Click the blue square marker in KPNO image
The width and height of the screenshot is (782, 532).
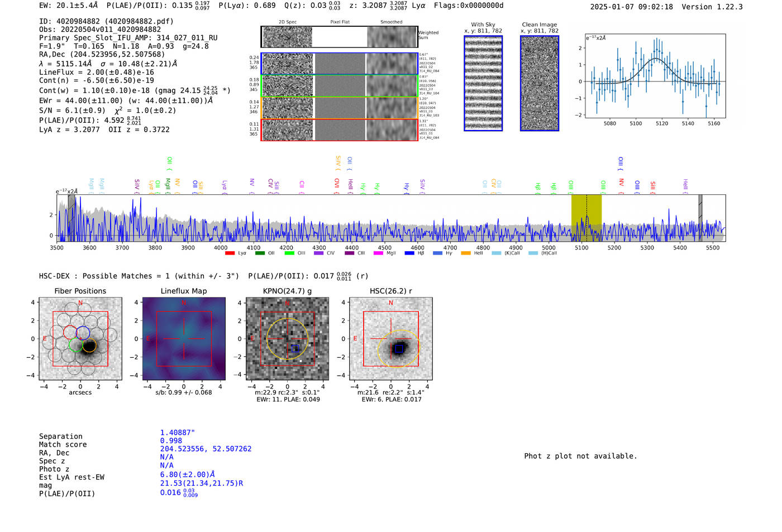(295, 348)
